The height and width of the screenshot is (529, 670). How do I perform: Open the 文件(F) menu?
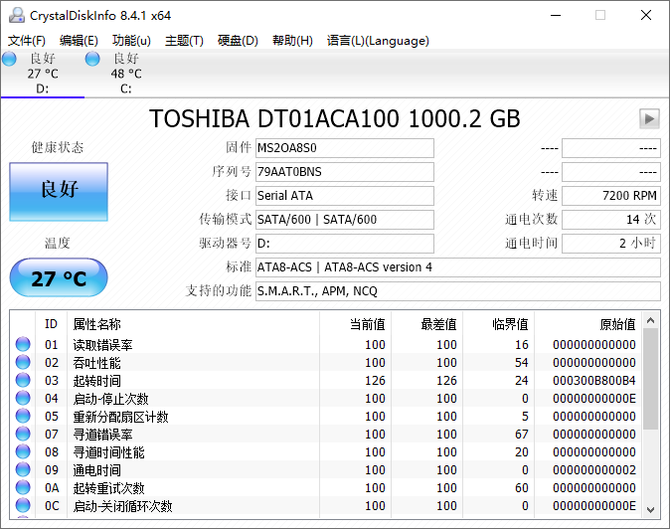[x=27, y=41]
